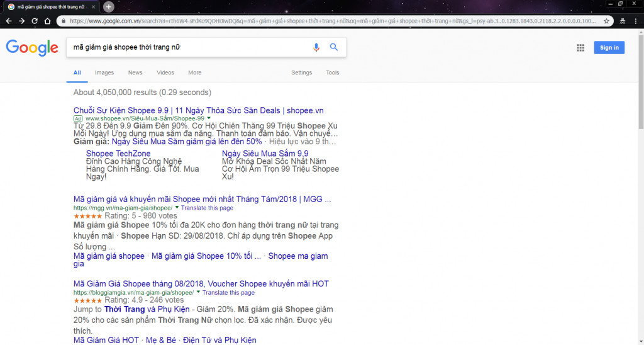Click the Google logo
Image resolution: width=644 pixels, height=345 pixels.
pyautogui.click(x=32, y=48)
